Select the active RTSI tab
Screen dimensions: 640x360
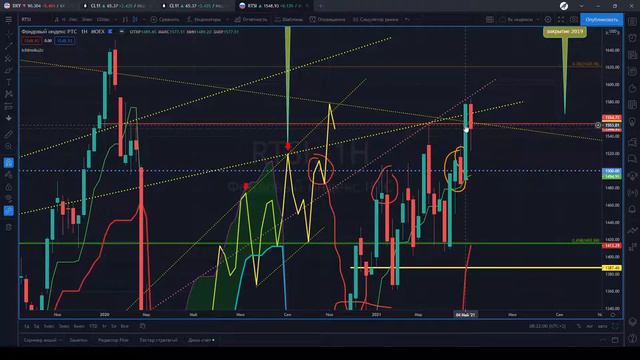tap(273, 6)
